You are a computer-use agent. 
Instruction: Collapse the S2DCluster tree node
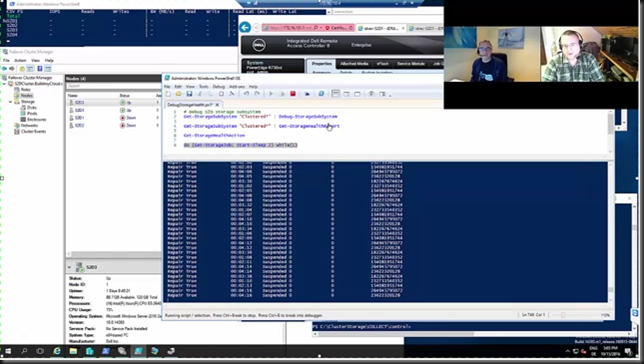tap(5, 83)
